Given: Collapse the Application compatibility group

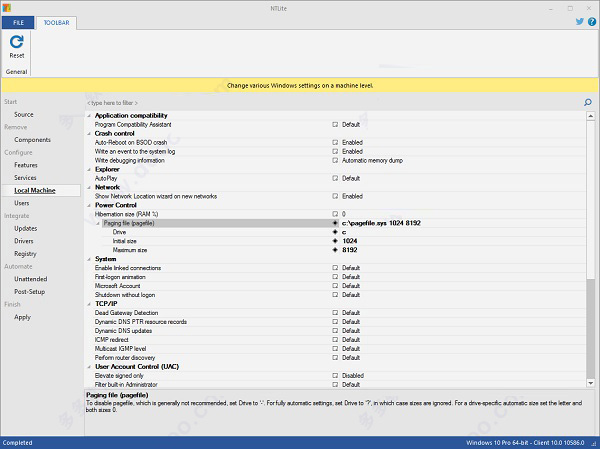Looking at the screenshot, I should pyautogui.click(x=89, y=116).
